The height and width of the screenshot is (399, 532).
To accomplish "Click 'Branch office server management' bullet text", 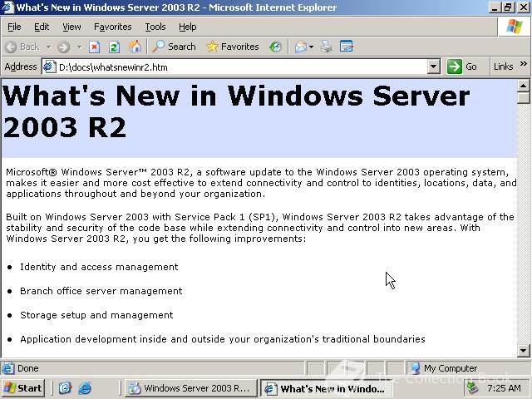I will point(101,291).
